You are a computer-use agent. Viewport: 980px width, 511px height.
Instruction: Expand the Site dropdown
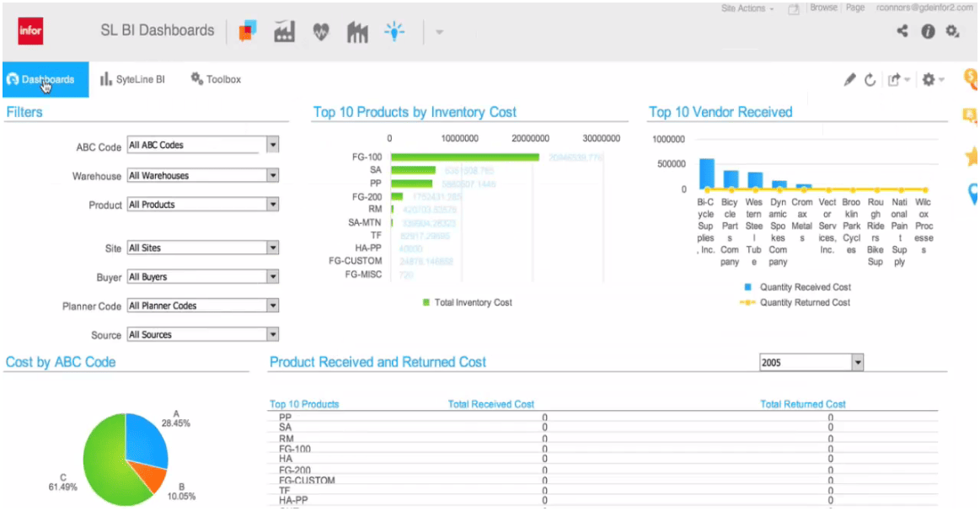point(272,248)
